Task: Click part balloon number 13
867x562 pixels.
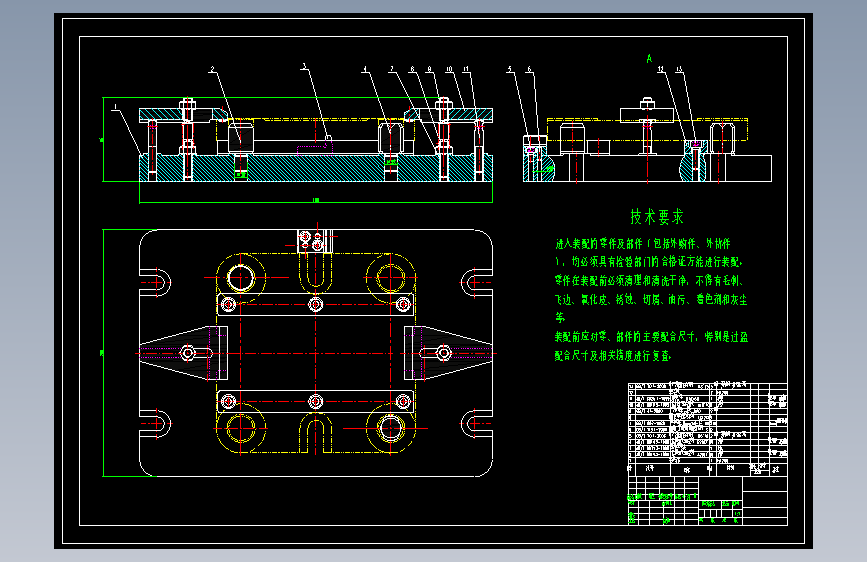Action: (680, 70)
